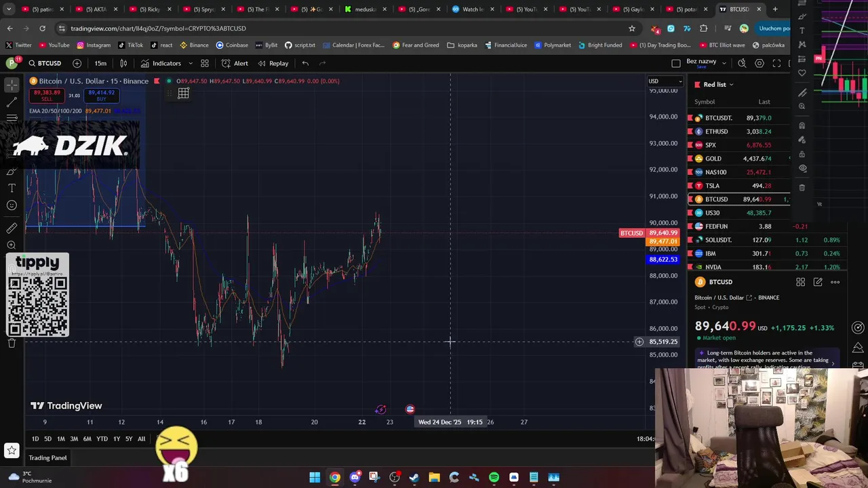Screen dimensions: 868x488
Task: Open the Indicators dialog
Action: [161, 63]
